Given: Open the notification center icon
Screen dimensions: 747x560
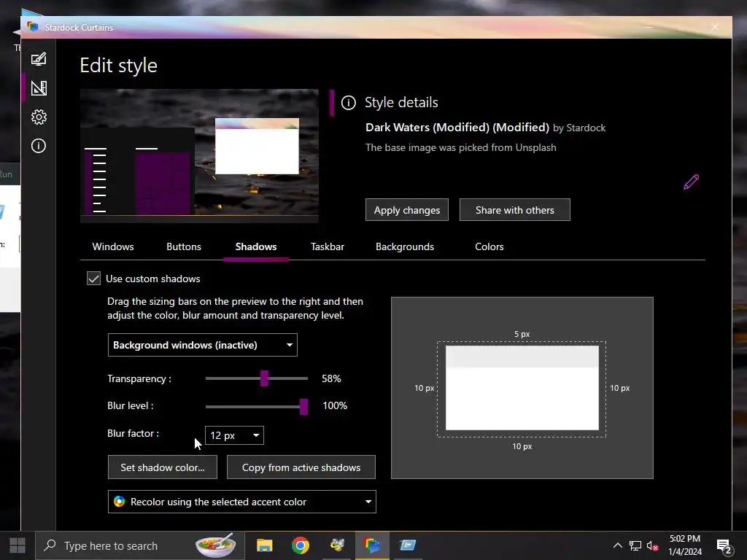Looking at the screenshot, I should coord(724,546).
